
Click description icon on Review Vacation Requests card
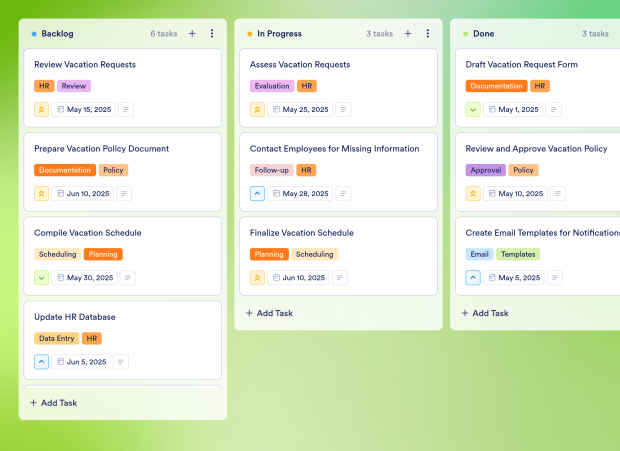point(126,109)
